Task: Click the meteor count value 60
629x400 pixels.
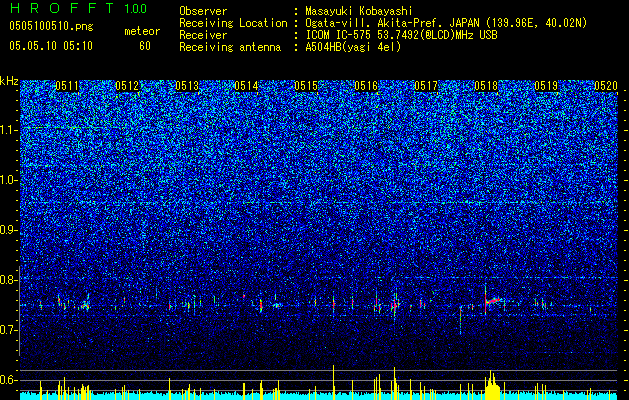Action: 145,46
